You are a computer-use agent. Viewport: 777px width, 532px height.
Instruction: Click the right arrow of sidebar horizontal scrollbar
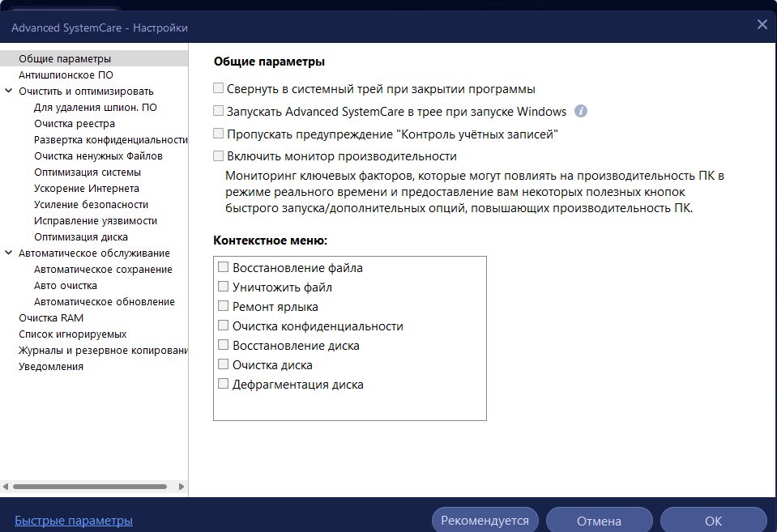[181, 487]
